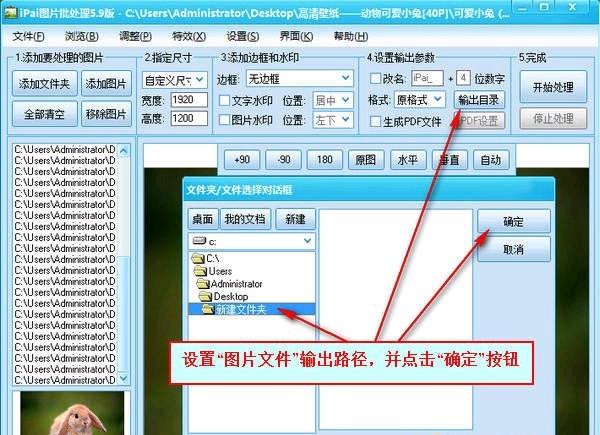Flip image with 水平 button
This screenshot has width=600, height=435.
pyautogui.click(x=408, y=159)
